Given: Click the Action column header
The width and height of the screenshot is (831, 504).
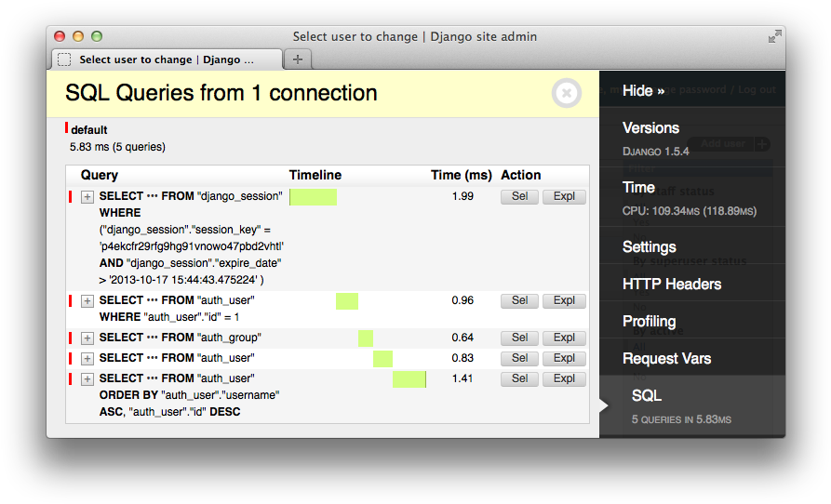Looking at the screenshot, I should point(521,175).
